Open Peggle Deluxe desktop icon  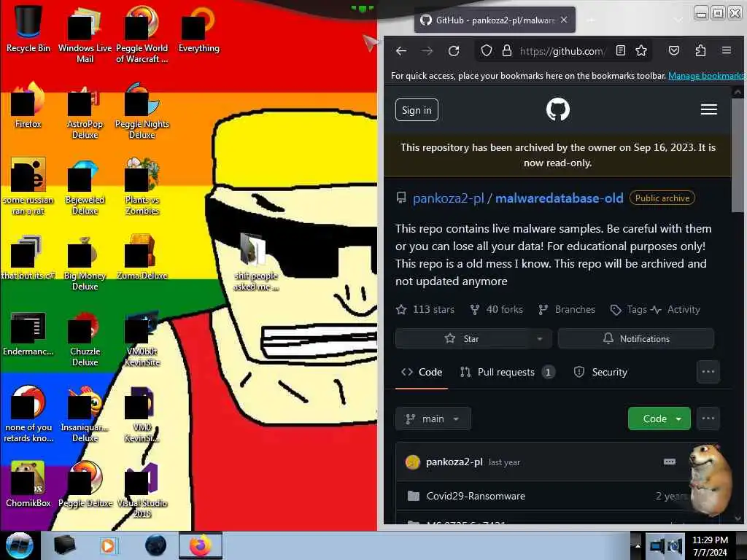(x=85, y=484)
